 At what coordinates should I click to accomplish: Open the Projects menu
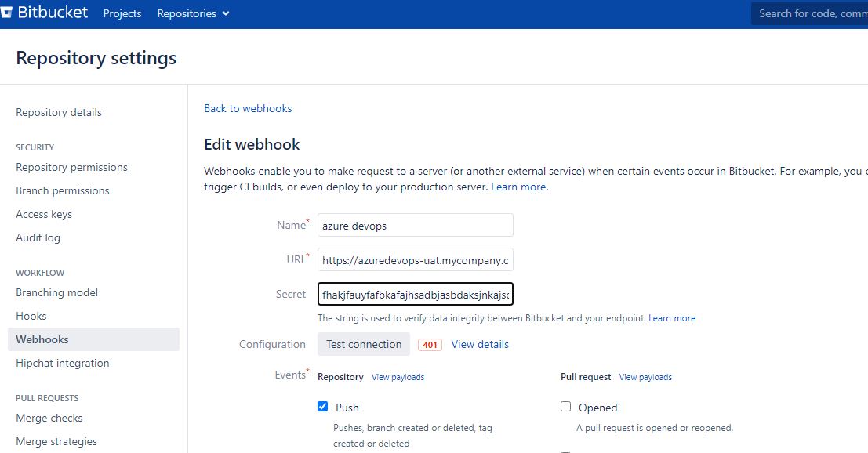[x=122, y=13]
